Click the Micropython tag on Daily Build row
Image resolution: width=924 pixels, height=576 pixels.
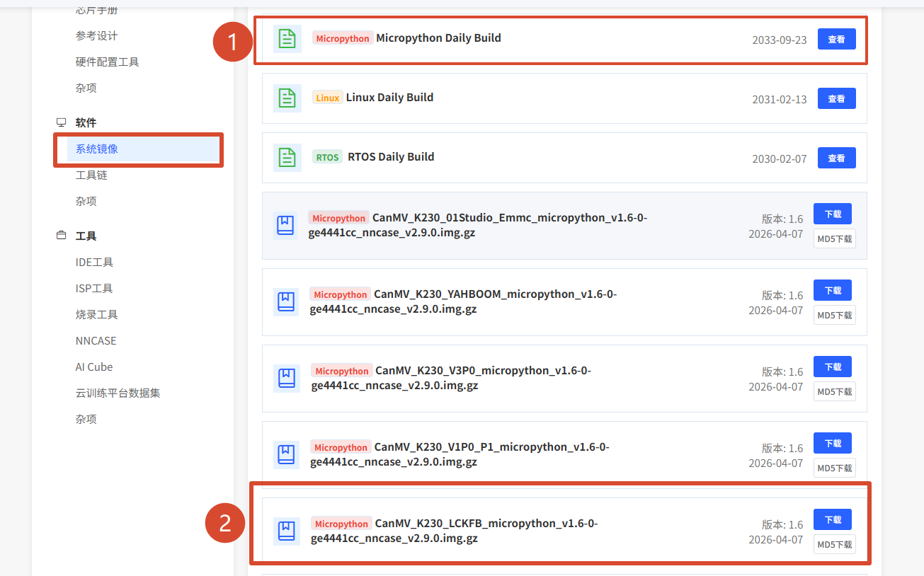343,38
